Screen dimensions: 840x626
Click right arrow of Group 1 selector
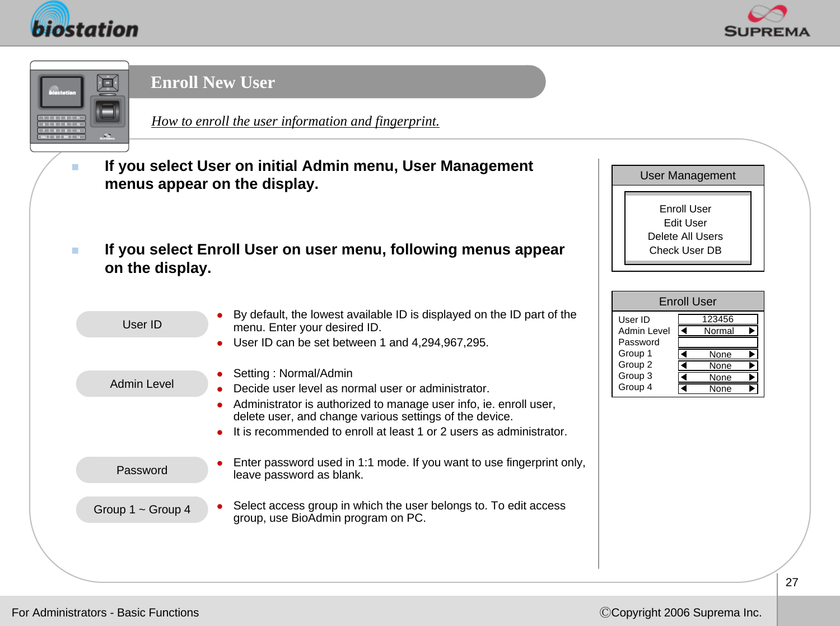click(x=752, y=354)
